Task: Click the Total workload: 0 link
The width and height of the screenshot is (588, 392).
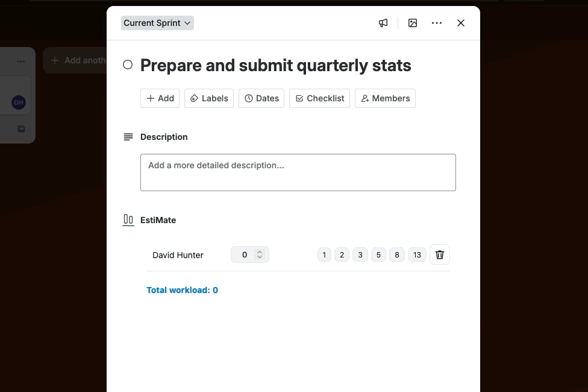Action: pos(182,290)
